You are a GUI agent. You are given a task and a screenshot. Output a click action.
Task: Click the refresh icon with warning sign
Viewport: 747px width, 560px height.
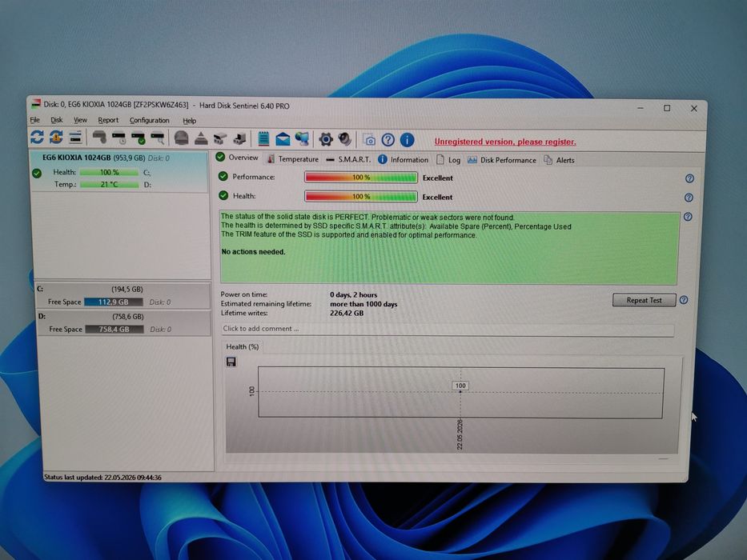pos(56,137)
